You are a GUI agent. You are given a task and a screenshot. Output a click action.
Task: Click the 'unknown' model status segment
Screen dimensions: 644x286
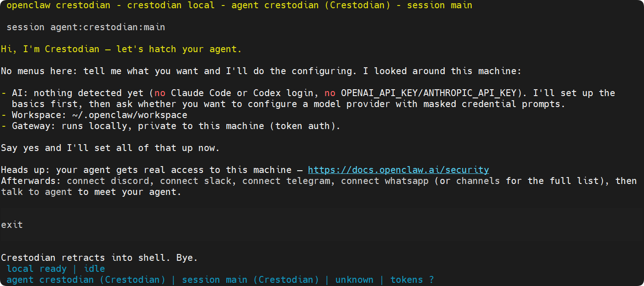(x=354, y=280)
